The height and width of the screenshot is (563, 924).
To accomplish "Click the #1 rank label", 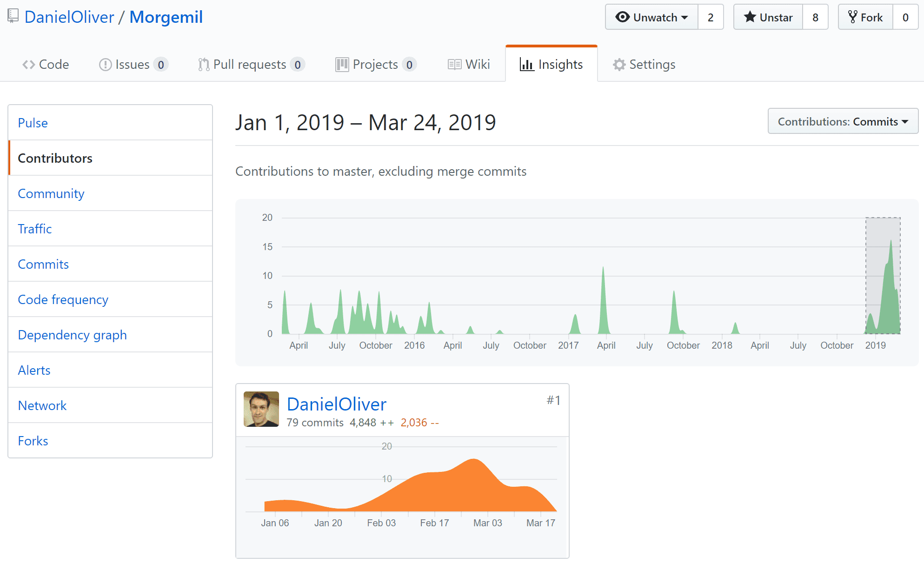I will 553,400.
